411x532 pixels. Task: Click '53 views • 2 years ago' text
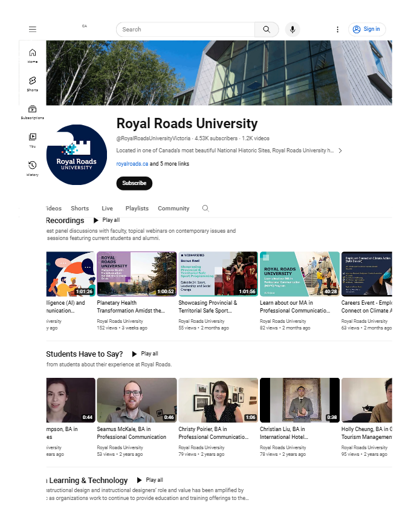pos(120,454)
